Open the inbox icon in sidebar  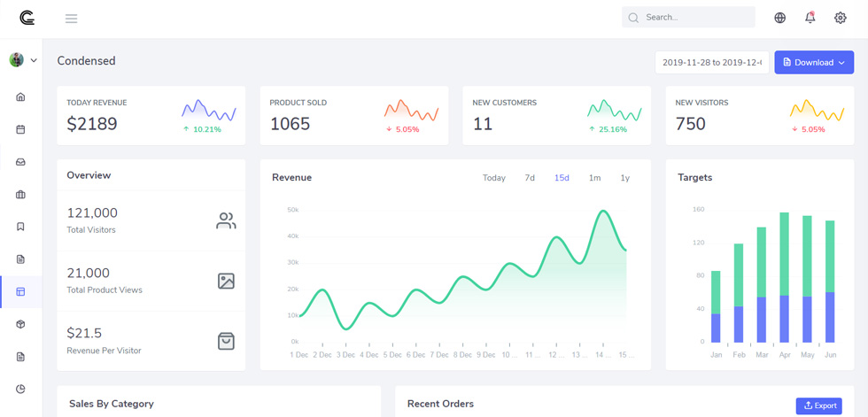[20, 162]
